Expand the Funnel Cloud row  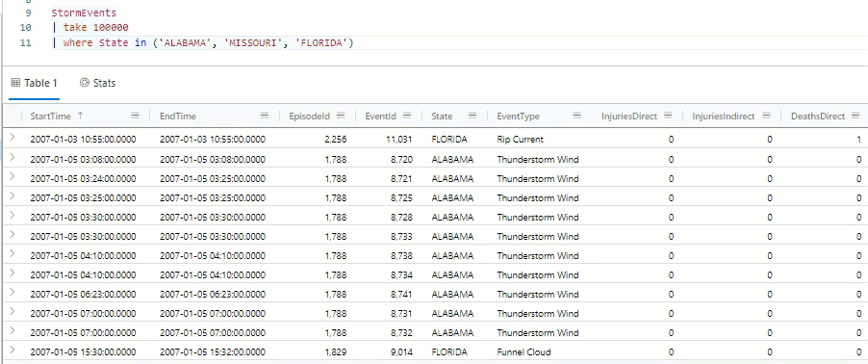click(13, 351)
